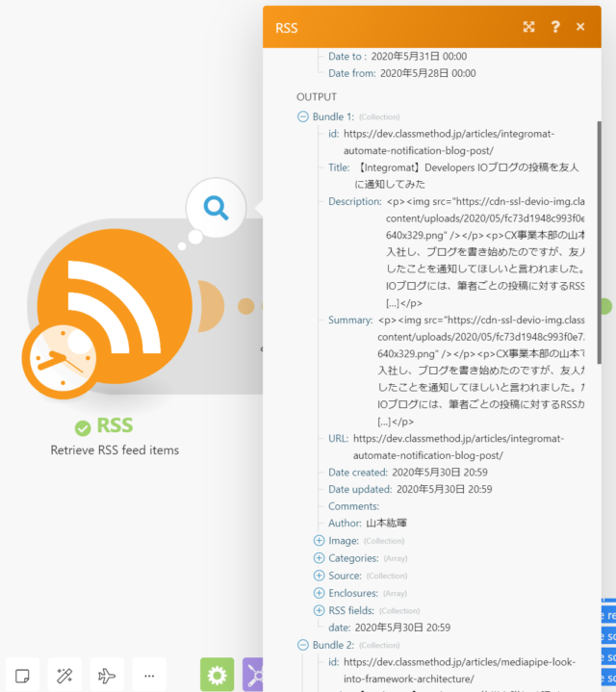Click the date field at the end of Bundle 1
Image resolution: width=616 pixels, height=692 pixels.
point(389,628)
